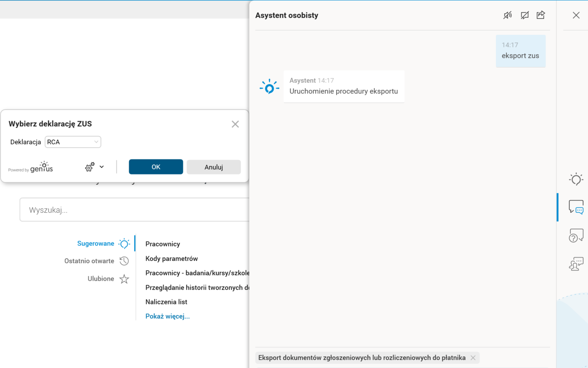This screenshot has height=368, width=588.
Task: Switch to the Ostatnio otwarte tab
Action: (89, 261)
